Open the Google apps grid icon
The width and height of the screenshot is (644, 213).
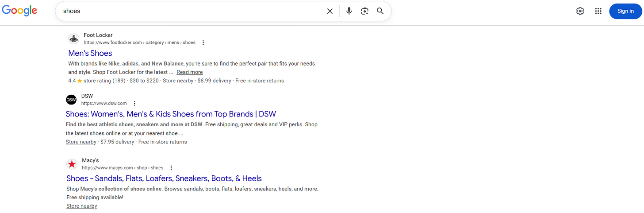pos(598,11)
